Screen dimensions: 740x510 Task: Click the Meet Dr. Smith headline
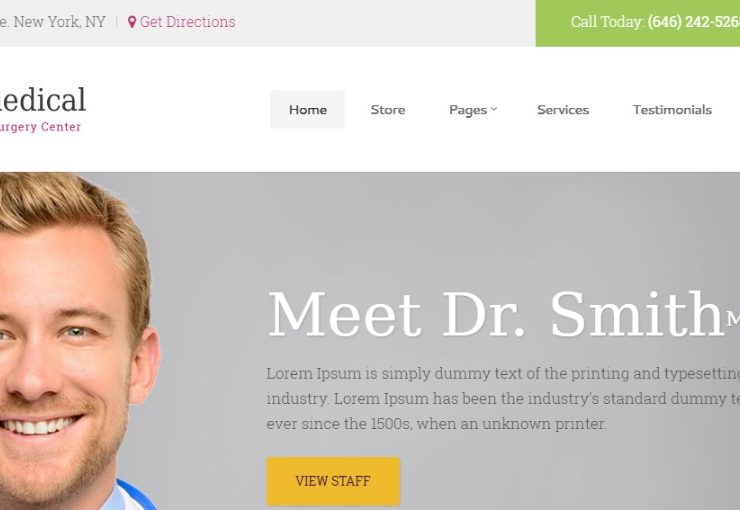(496, 314)
